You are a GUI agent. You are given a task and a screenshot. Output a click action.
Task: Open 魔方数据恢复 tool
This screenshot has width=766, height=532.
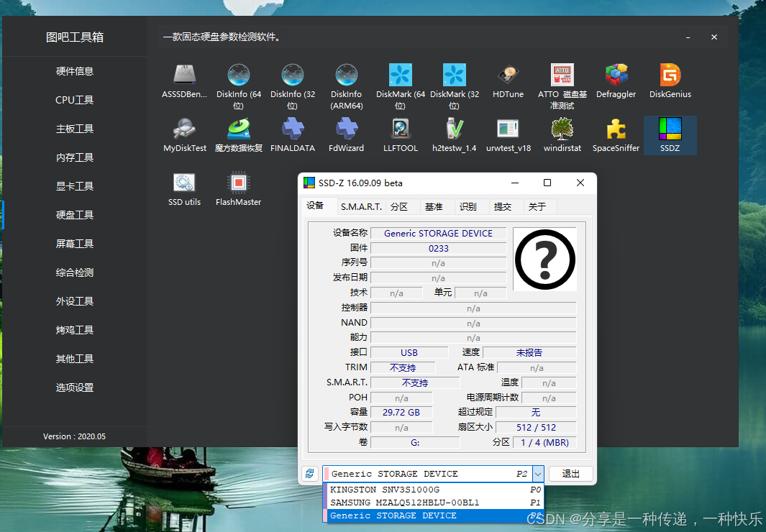pyautogui.click(x=238, y=129)
